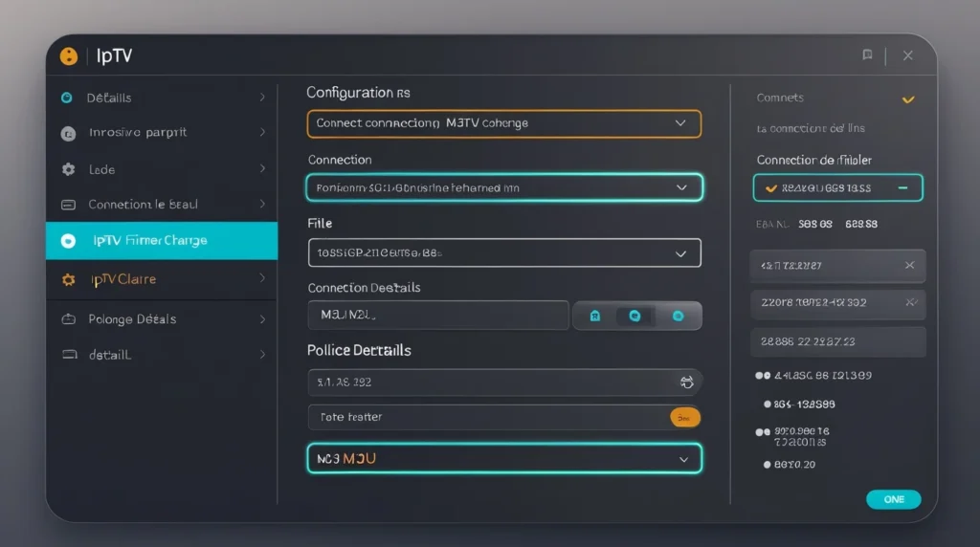The height and width of the screenshot is (547, 980).
Task: Select the last round icon in Connection Deetails group
Action: pyautogui.click(x=679, y=316)
